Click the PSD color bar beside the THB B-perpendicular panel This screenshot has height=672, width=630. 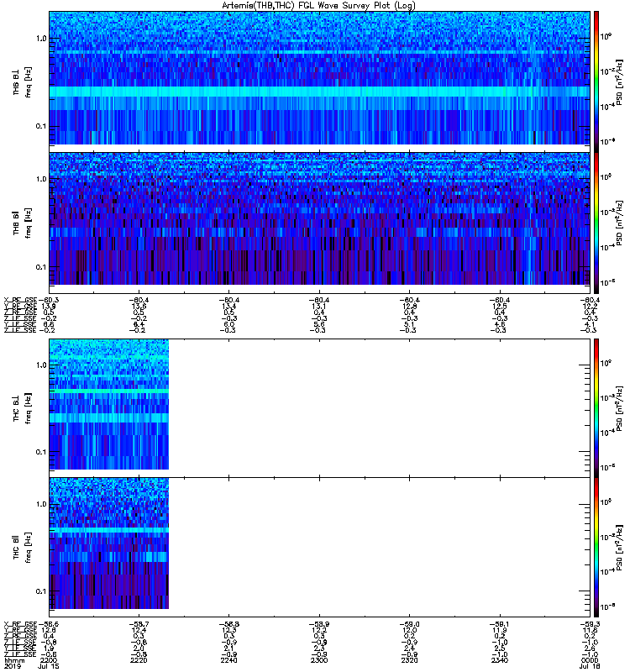[x=596, y=81]
